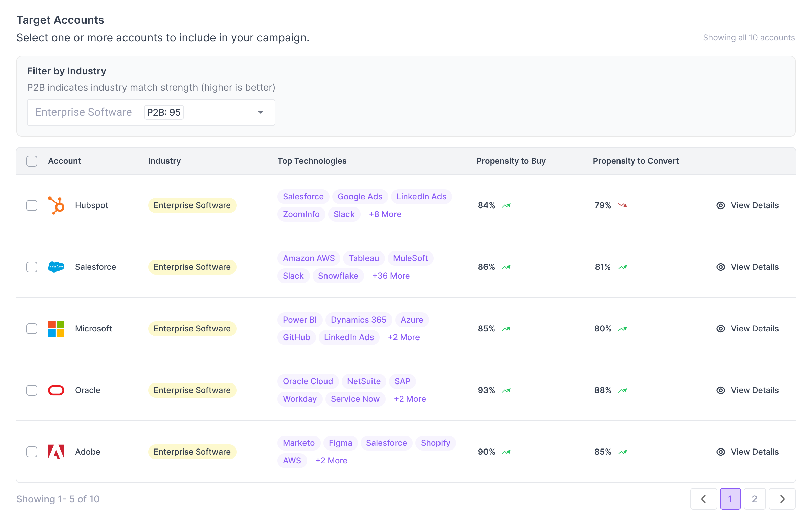Open View Details for Microsoft
812x526 pixels.
point(747,328)
